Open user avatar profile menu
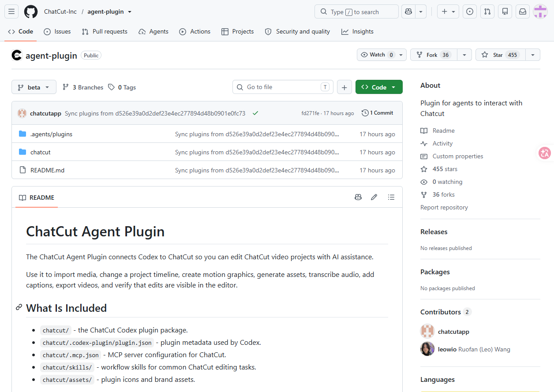This screenshot has width=554, height=392. (x=540, y=11)
